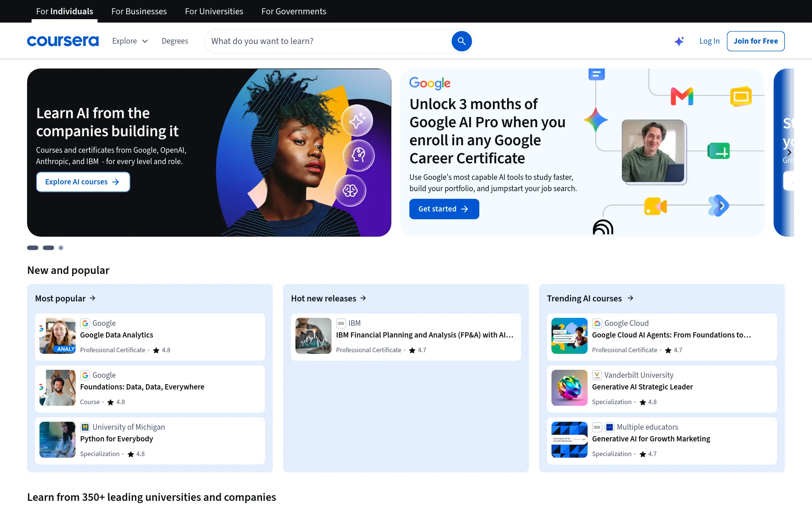
Task: Open the Generative AI Strategic Leader thumbnail
Action: 570,388
